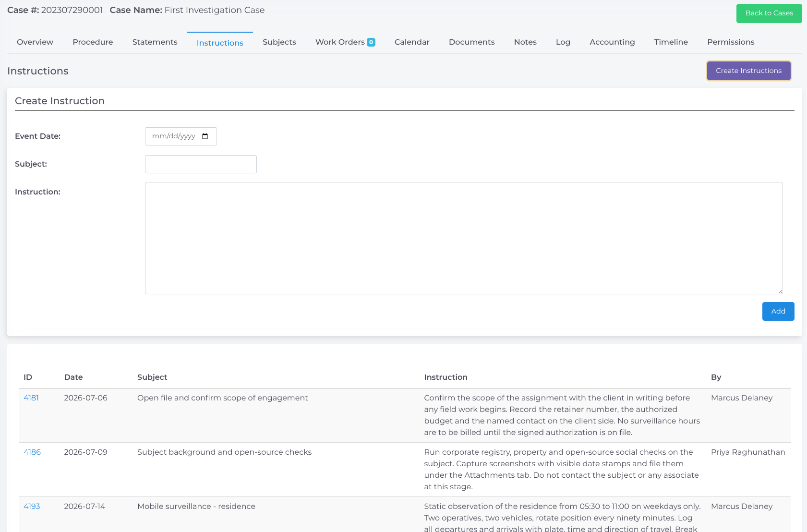Click the Subject column header
807x532 pixels.
coord(152,377)
